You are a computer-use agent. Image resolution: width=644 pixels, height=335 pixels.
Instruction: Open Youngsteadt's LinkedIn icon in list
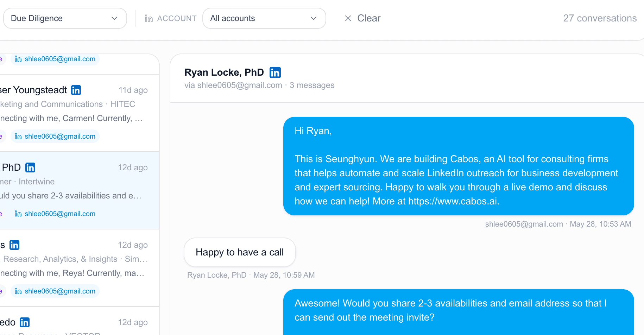tap(76, 90)
